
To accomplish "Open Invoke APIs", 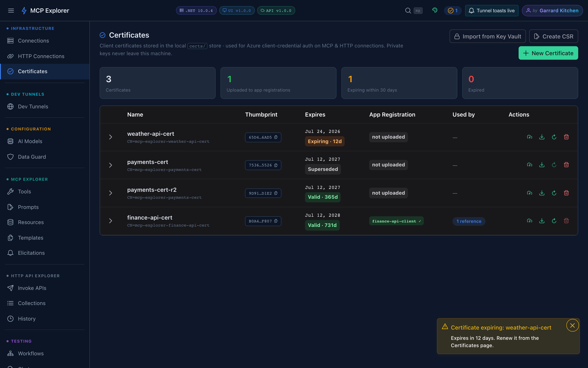I will pyautogui.click(x=45, y=288).
